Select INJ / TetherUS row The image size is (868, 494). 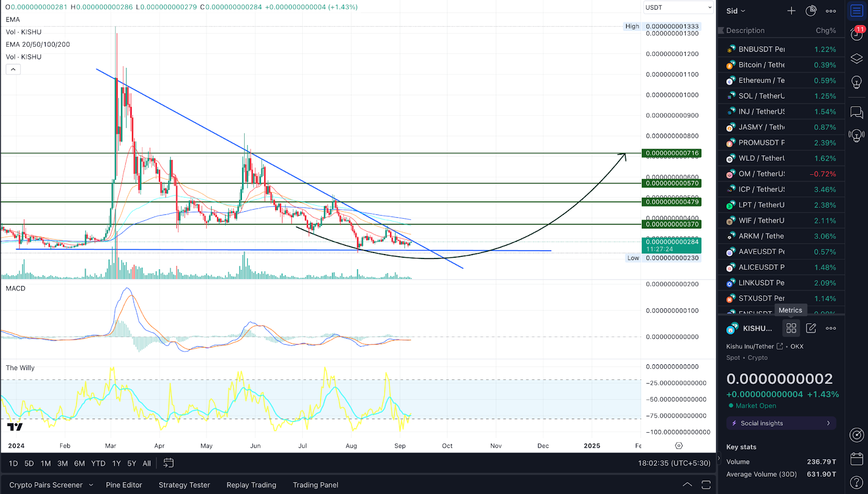[781, 111]
